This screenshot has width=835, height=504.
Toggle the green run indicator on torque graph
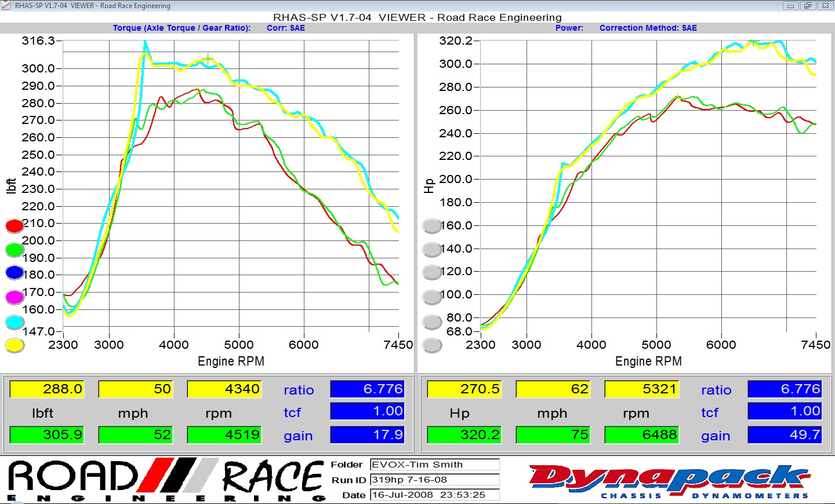(x=14, y=250)
